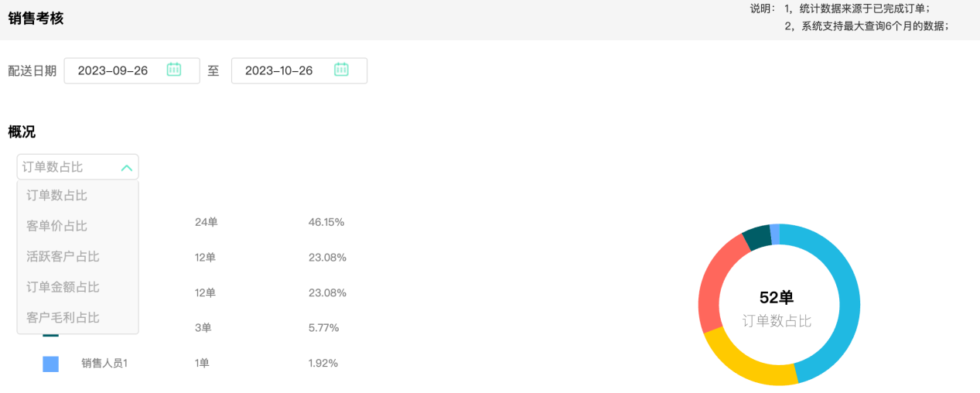Screen dimensions: 980x393
Task: Click the blue legend swatch for 销售人员1
Action: click(51, 364)
